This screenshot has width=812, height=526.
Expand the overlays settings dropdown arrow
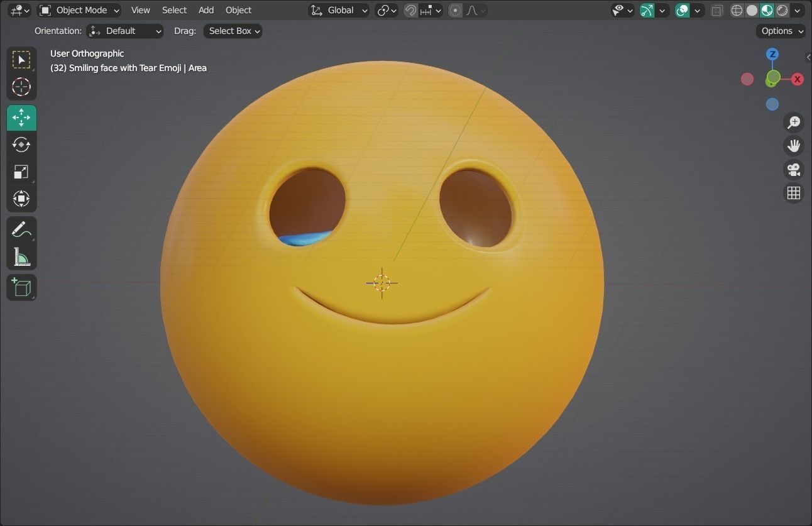697,10
